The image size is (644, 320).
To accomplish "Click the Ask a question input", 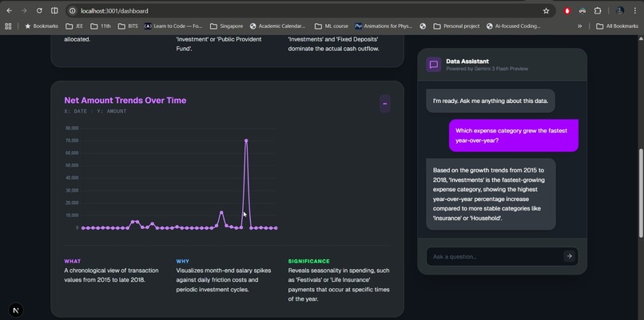I will 495,256.
